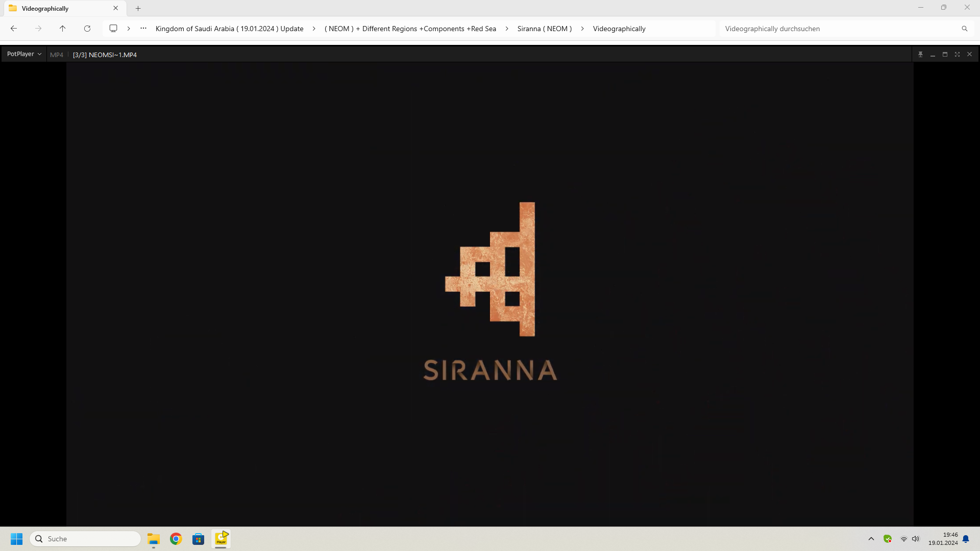Go forward in File Explorer
This screenshot has width=980, height=551.
pos(38,29)
